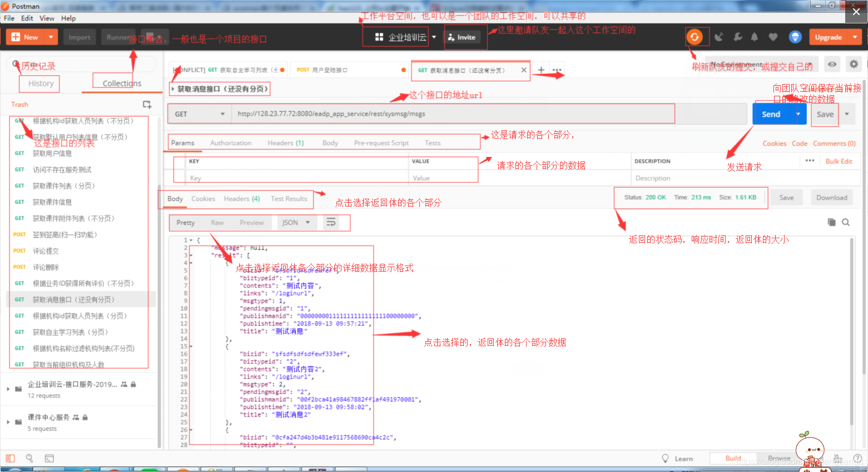Image resolution: width=868 pixels, height=472 pixels.
Task: Click the copy response to clipboard icon
Action: tap(831, 222)
